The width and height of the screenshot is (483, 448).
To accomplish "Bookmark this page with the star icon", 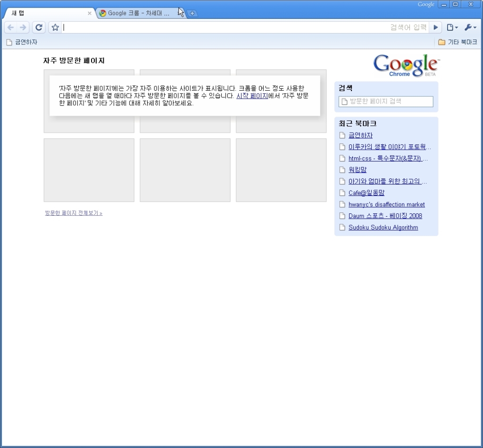I will click(55, 27).
